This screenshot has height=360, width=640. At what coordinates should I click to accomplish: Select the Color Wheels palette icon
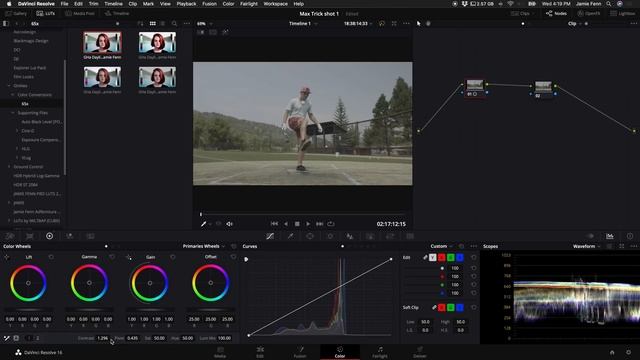(x=49, y=236)
